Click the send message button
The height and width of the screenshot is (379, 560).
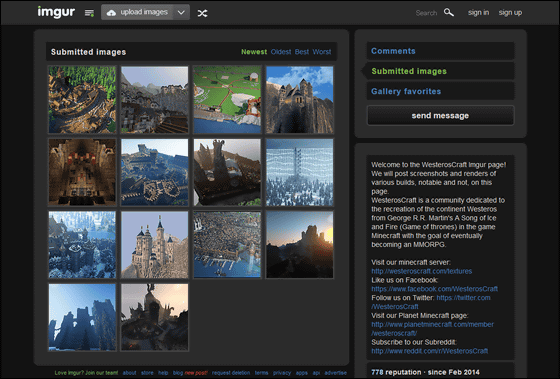click(440, 115)
